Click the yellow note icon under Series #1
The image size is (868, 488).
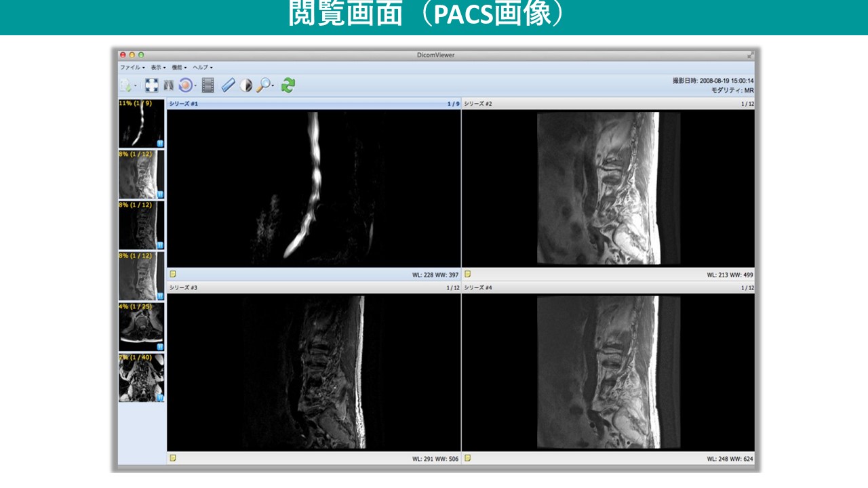(x=173, y=274)
